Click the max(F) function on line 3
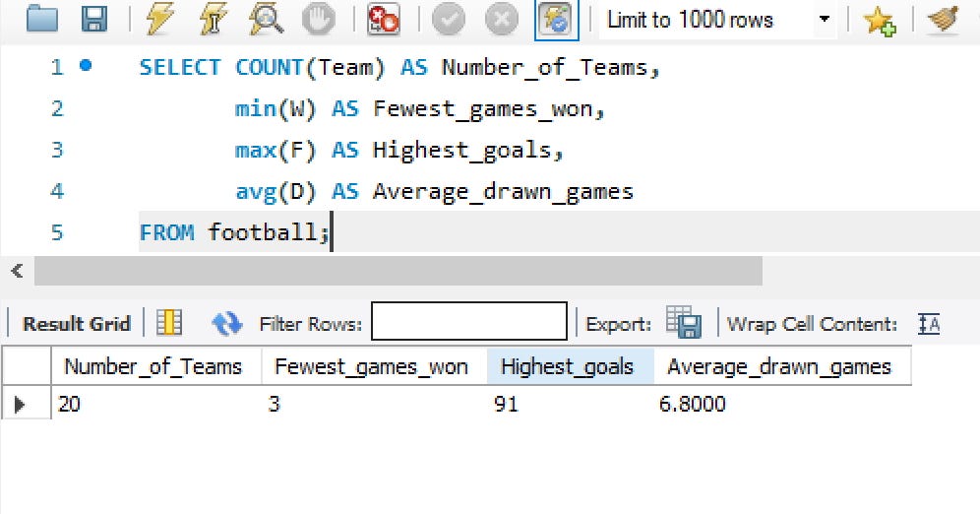This screenshot has width=980, height=514. (x=275, y=150)
